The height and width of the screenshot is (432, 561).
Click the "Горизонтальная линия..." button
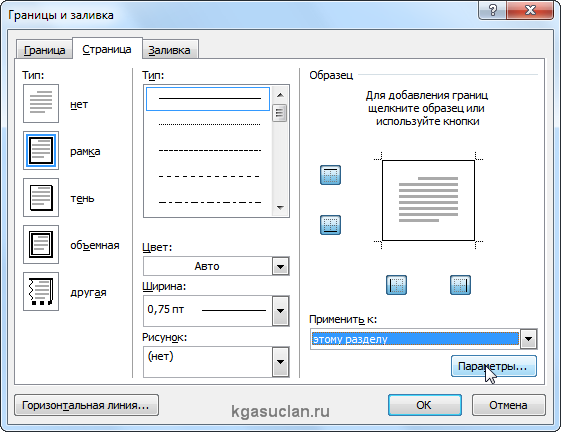tap(86, 405)
